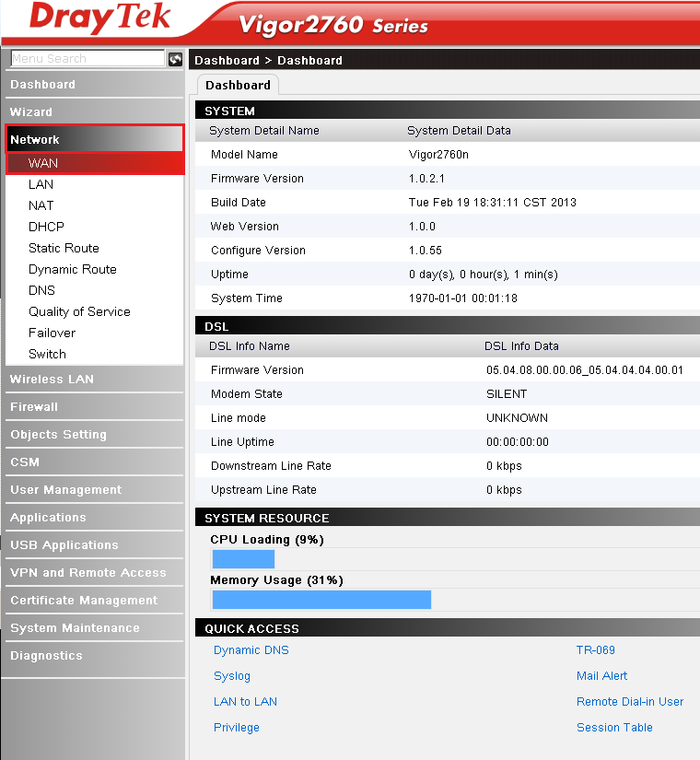The width and height of the screenshot is (700, 760).
Task: Collapse the Network menu section
Action: pos(35,139)
